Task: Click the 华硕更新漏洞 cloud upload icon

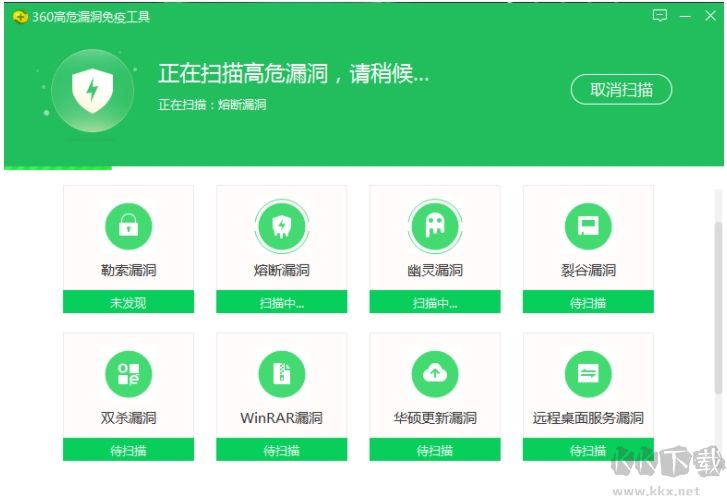Action: tap(435, 374)
